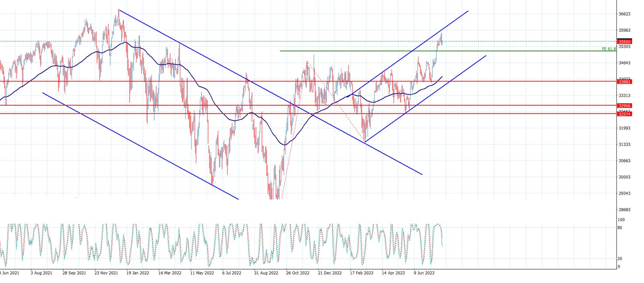The width and height of the screenshot is (644, 283).
Task: Click the oscillator 80 level label
Action: (x=620, y=228)
